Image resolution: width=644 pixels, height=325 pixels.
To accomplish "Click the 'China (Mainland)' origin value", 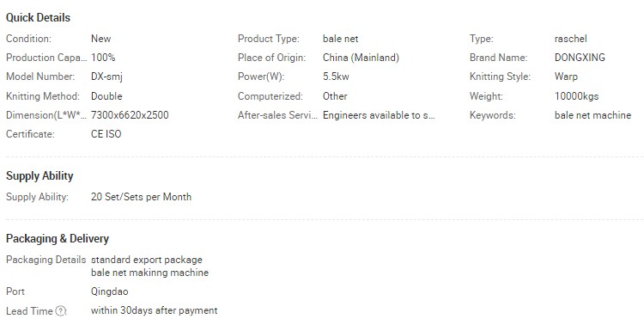I will coord(361,58).
